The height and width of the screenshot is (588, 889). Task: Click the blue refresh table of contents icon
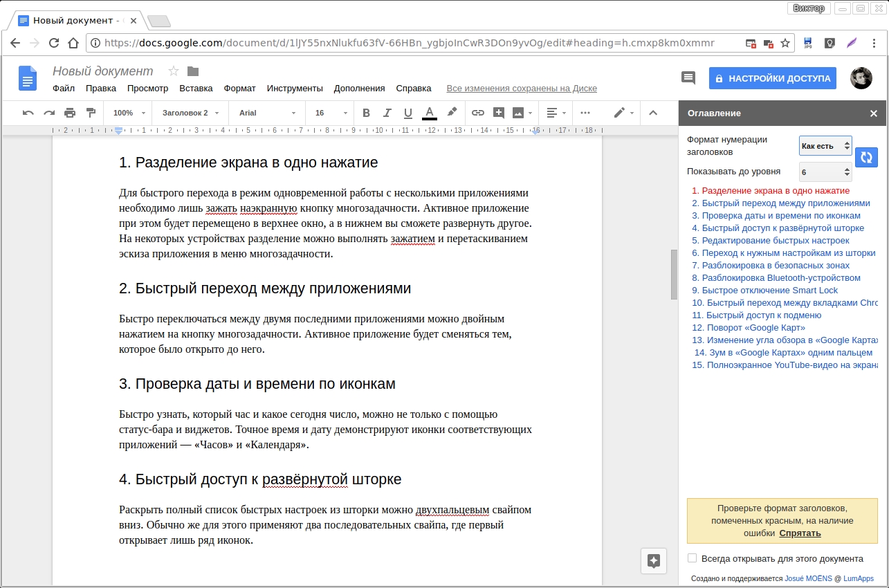coord(866,157)
